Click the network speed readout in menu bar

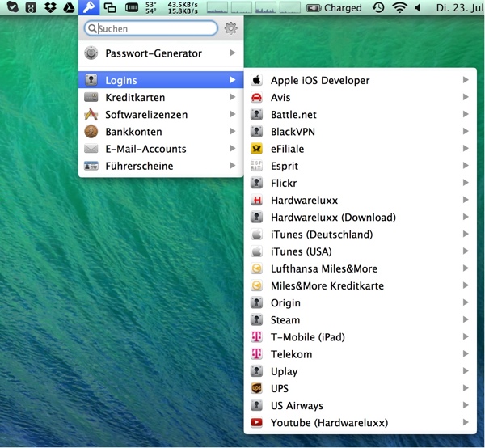tap(183, 8)
